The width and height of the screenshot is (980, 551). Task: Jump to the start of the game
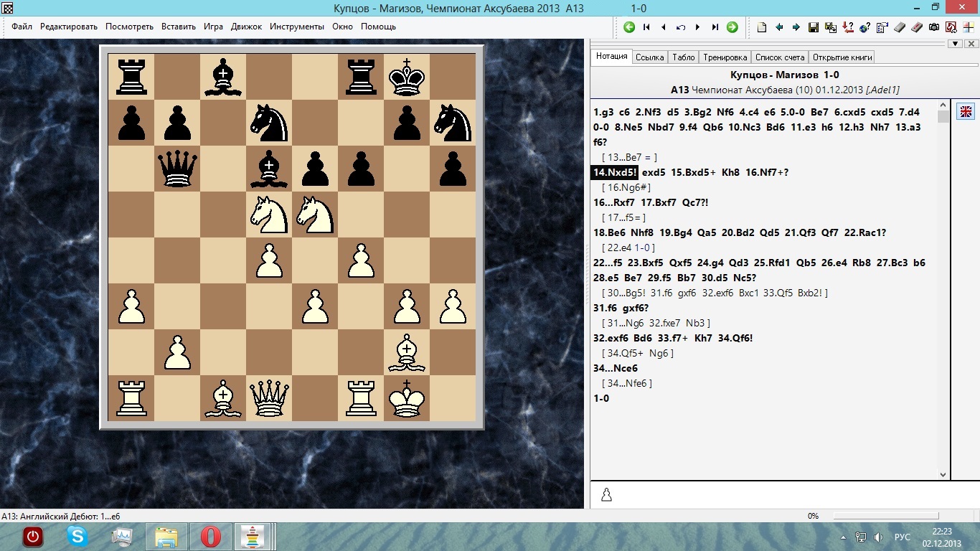click(646, 27)
